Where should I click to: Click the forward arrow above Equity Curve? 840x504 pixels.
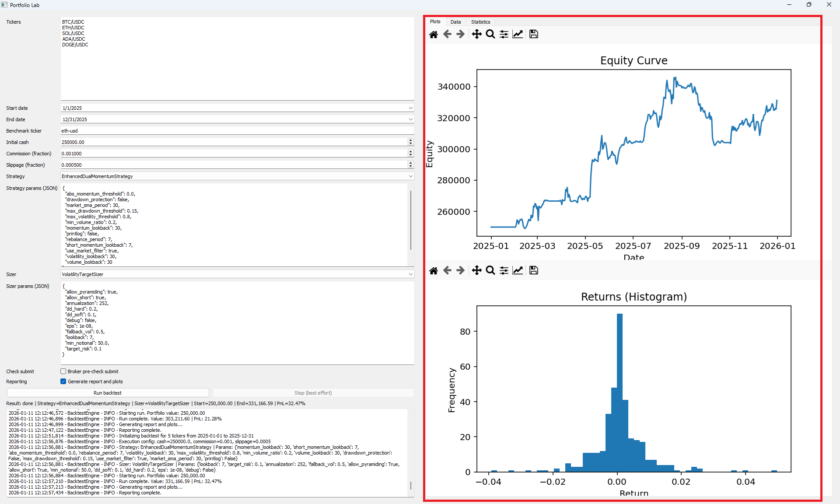pyautogui.click(x=460, y=34)
